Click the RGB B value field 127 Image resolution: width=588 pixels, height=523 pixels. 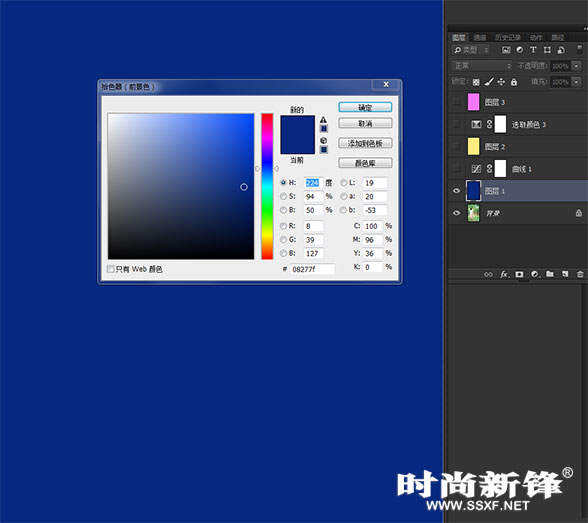coord(313,253)
